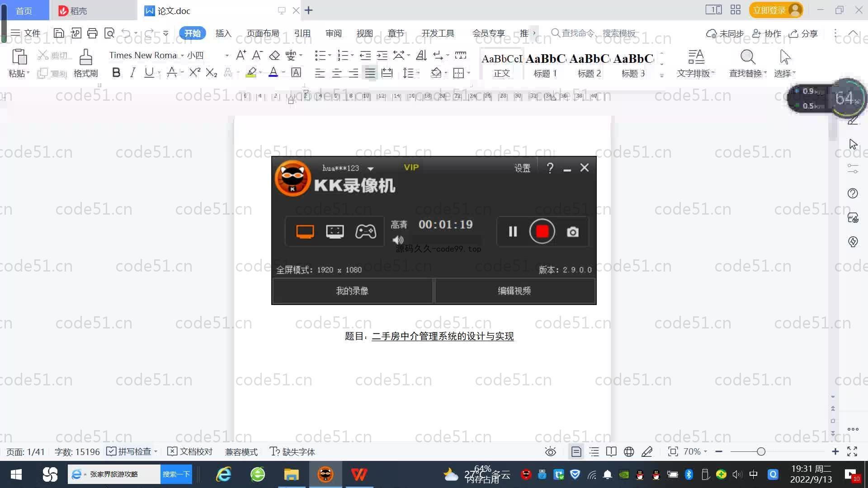Viewport: 868px width, 488px height.
Task: Expand the font name dropdown
Action: point(182,56)
